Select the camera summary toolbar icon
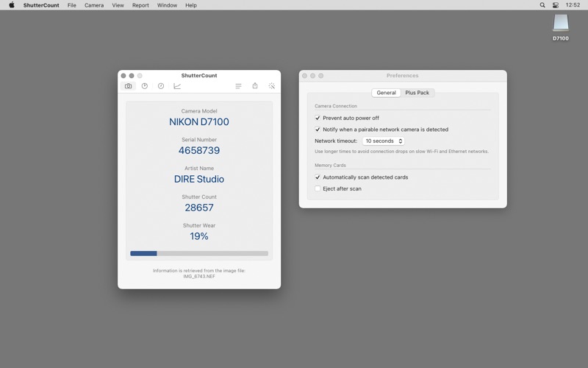 pos(128,86)
